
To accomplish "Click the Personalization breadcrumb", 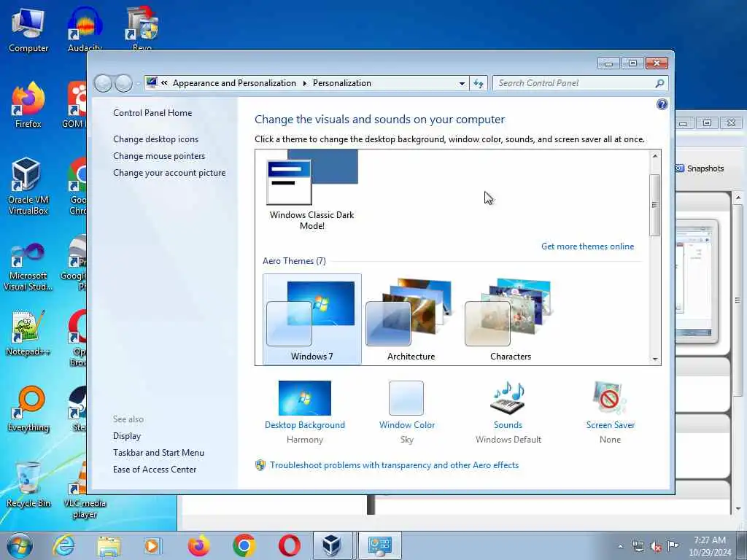I will click(x=341, y=83).
